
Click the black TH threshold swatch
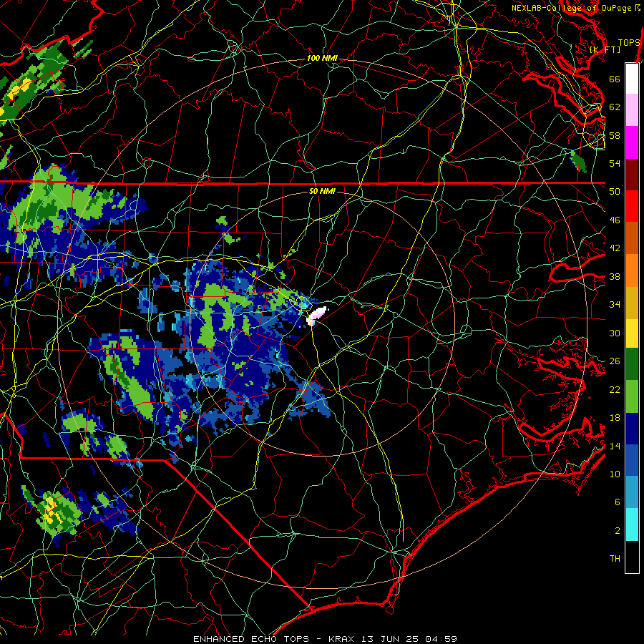[x=632, y=557]
